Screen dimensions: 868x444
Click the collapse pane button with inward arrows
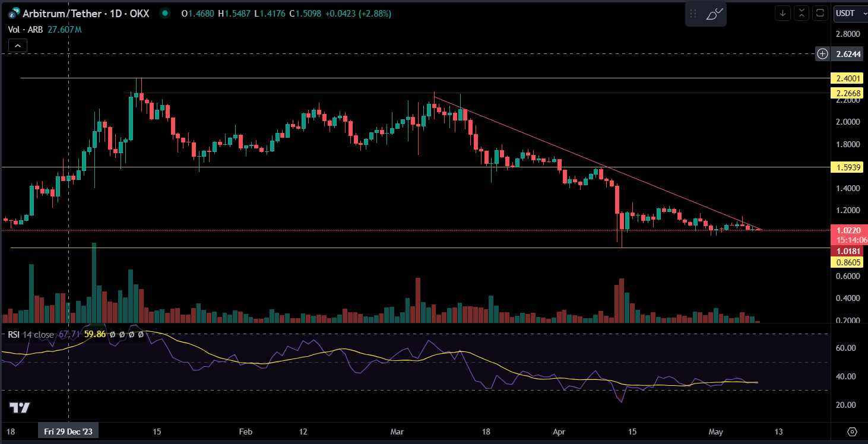tap(802, 12)
